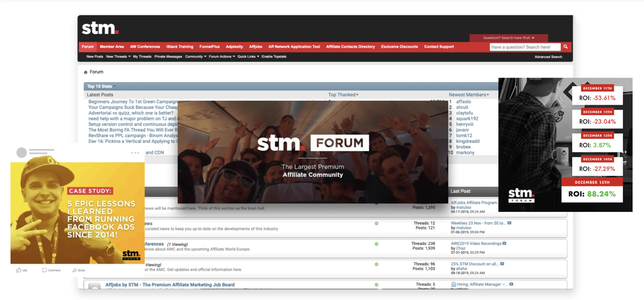This screenshot has width=644, height=300.
Task: Click the home icon beside Forum breadcrumb
Action: click(x=85, y=72)
